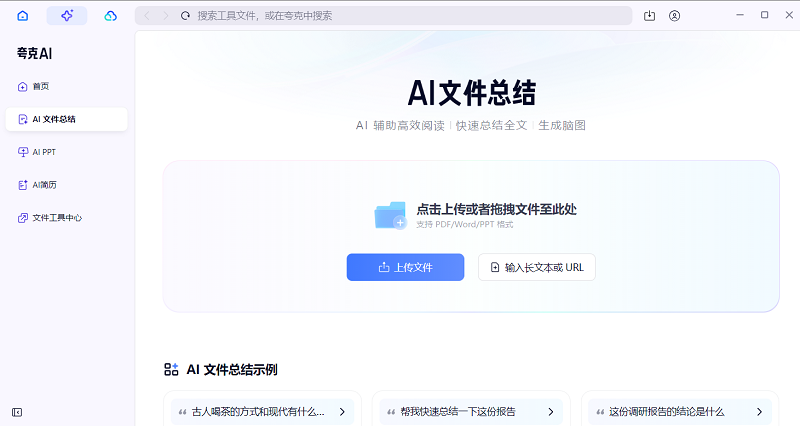Click 支持 PDF/Word/PPT 格式 text

click(x=465, y=224)
